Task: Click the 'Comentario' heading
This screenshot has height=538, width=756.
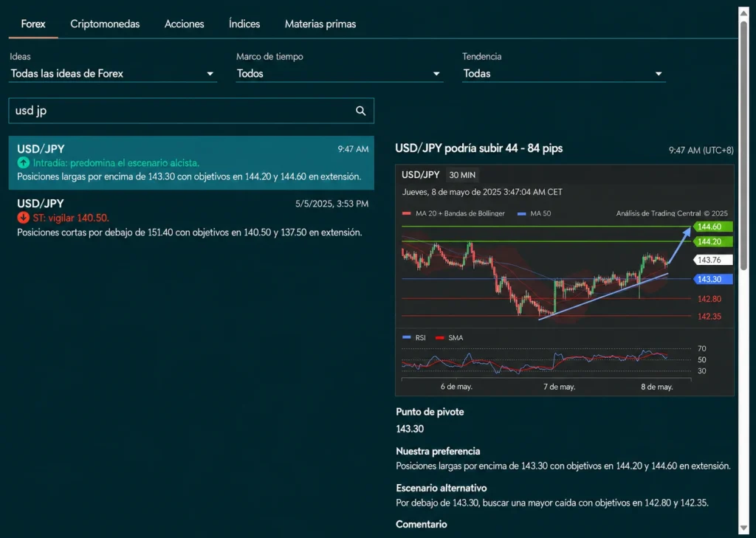Action: point(422,524)
